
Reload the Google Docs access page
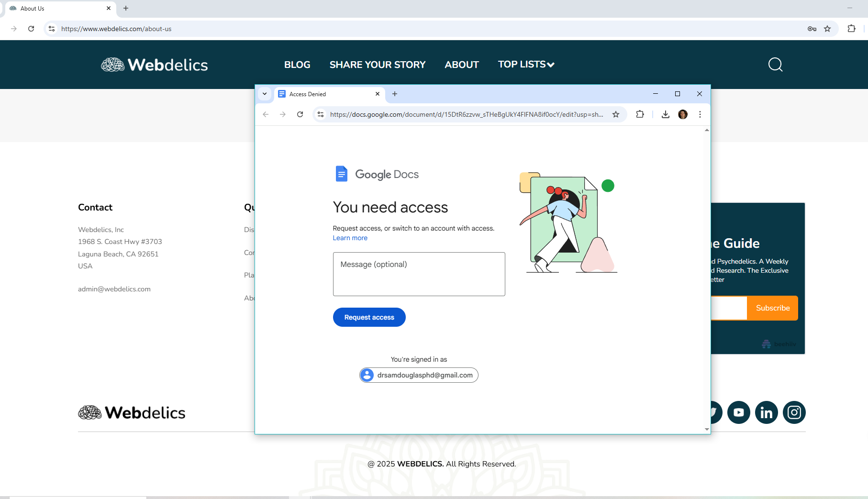[300, 114]
